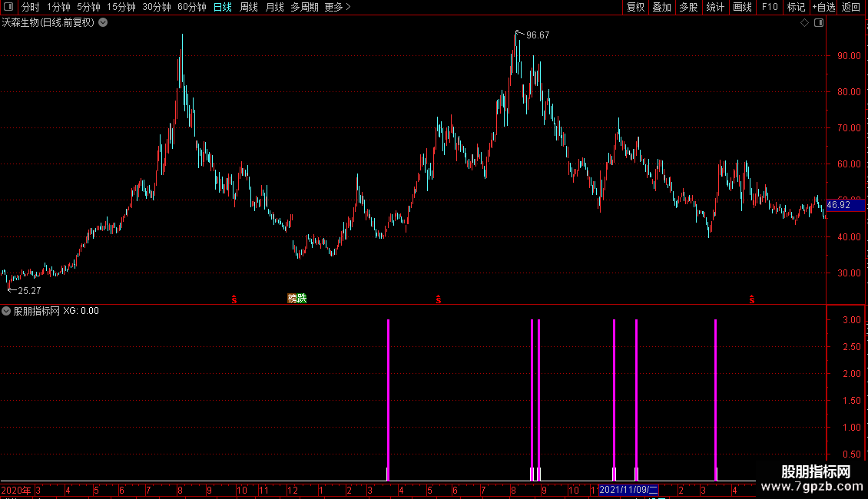868x499 pixels.
Task: Click the first red S marker near September 2020
Action: (x=234, y=299)
